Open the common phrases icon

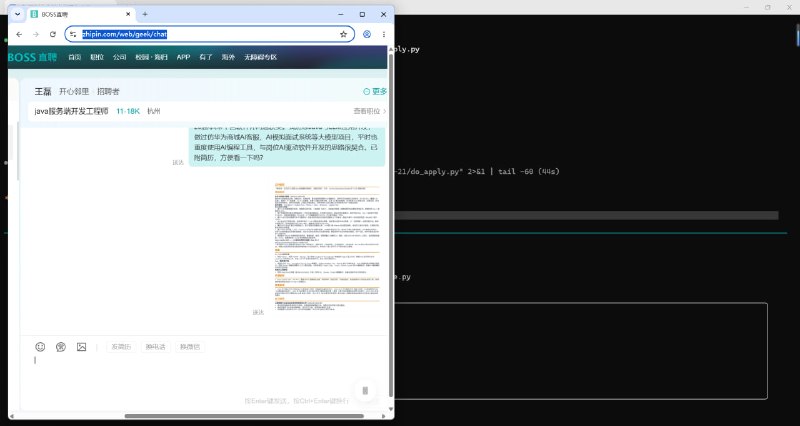click(x=61, y=347)
